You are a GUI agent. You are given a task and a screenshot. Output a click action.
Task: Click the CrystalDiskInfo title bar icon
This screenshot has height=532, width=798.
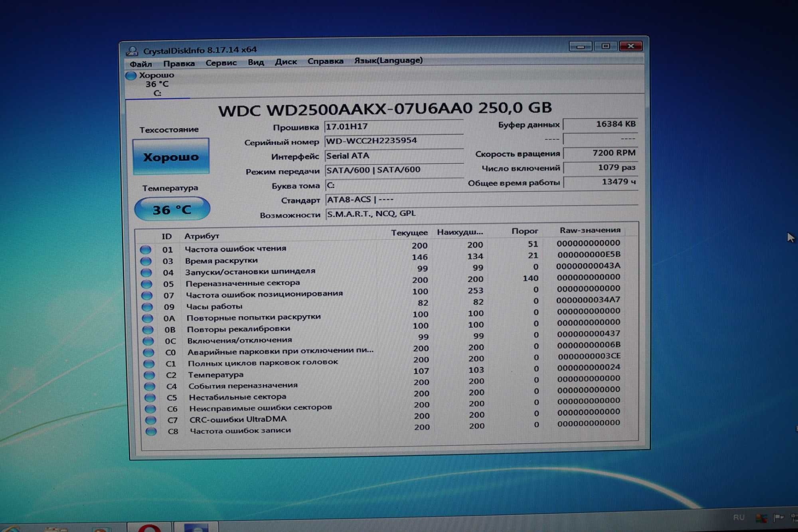pos(132,51)
